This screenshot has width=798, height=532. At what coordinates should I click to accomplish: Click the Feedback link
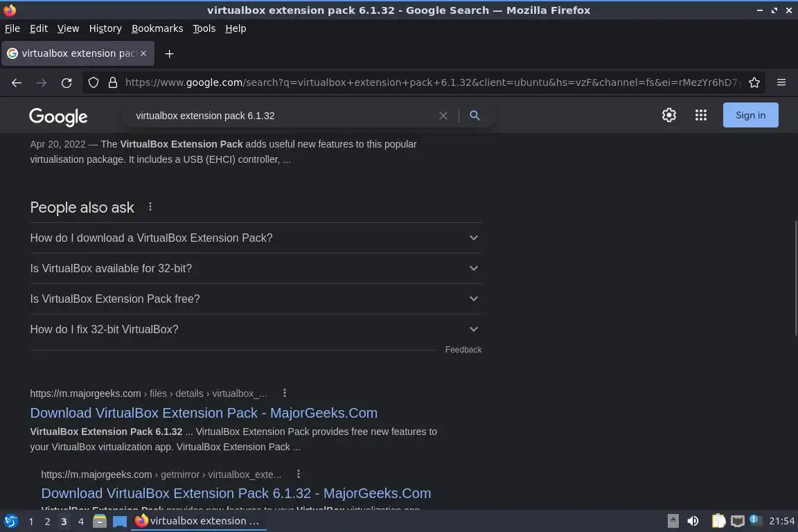click(x=463, y=350)
